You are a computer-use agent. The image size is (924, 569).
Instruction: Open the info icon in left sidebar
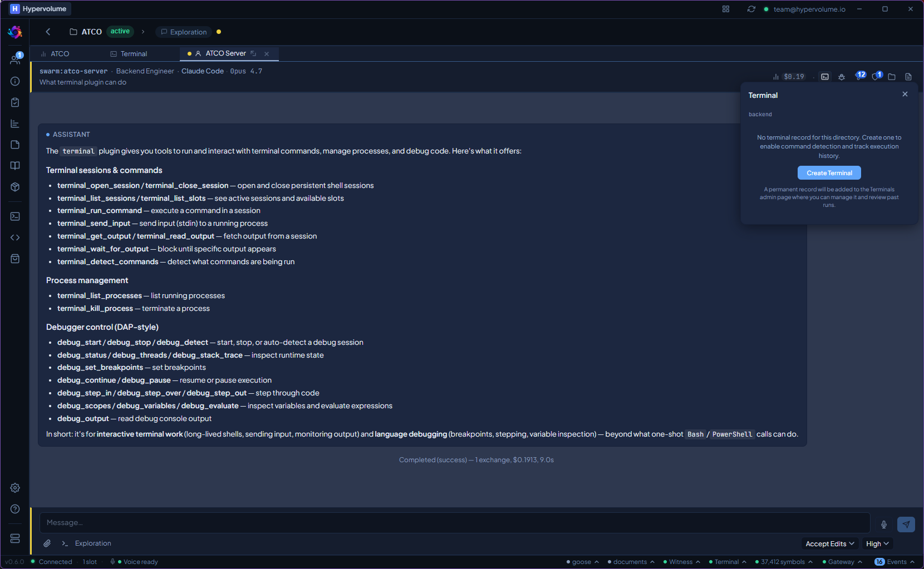[x=15, y=81]
